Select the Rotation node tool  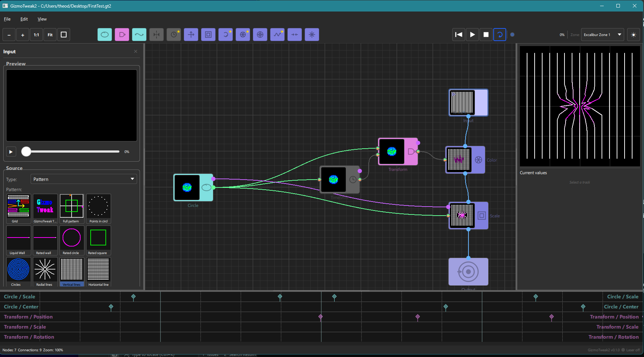point(226,35)
